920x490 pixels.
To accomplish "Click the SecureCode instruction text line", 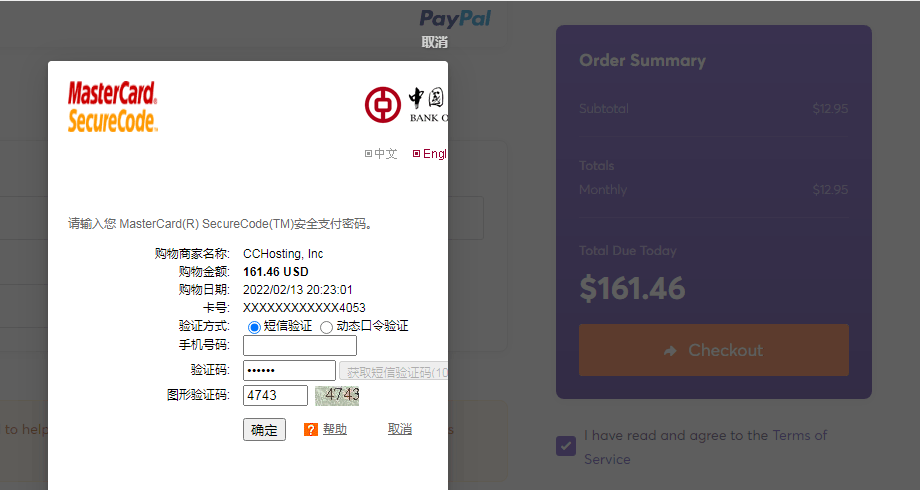I will pyautogui.click(x=221, y=224).
